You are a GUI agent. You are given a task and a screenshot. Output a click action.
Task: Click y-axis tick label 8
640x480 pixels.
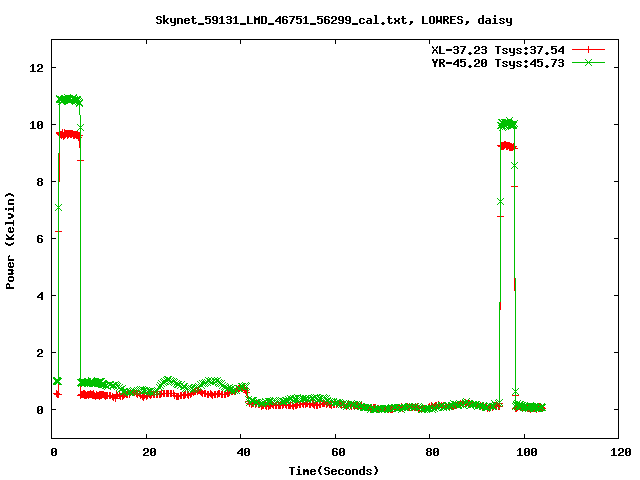click(x=40, y=182)
